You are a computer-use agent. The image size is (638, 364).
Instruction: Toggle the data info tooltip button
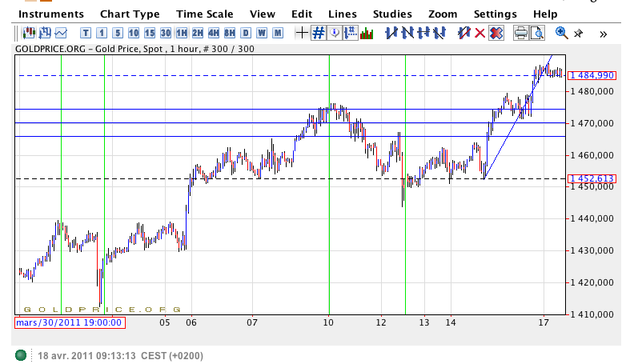[x=335, y=33]
